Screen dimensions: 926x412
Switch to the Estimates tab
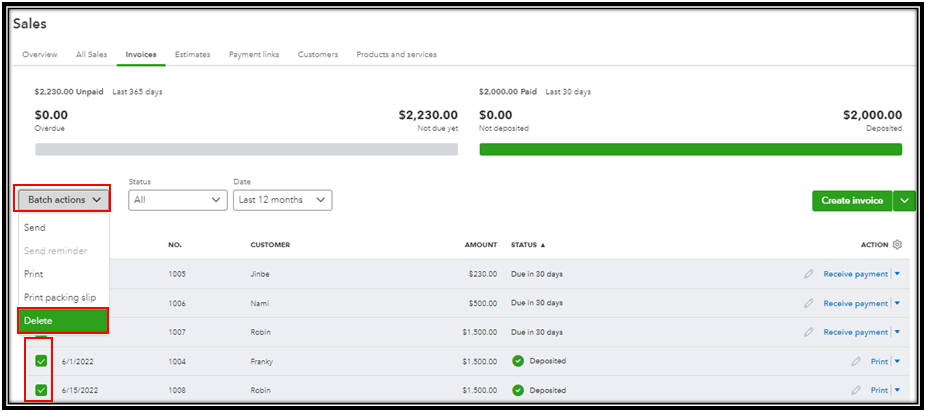click(x=192, y=54)
